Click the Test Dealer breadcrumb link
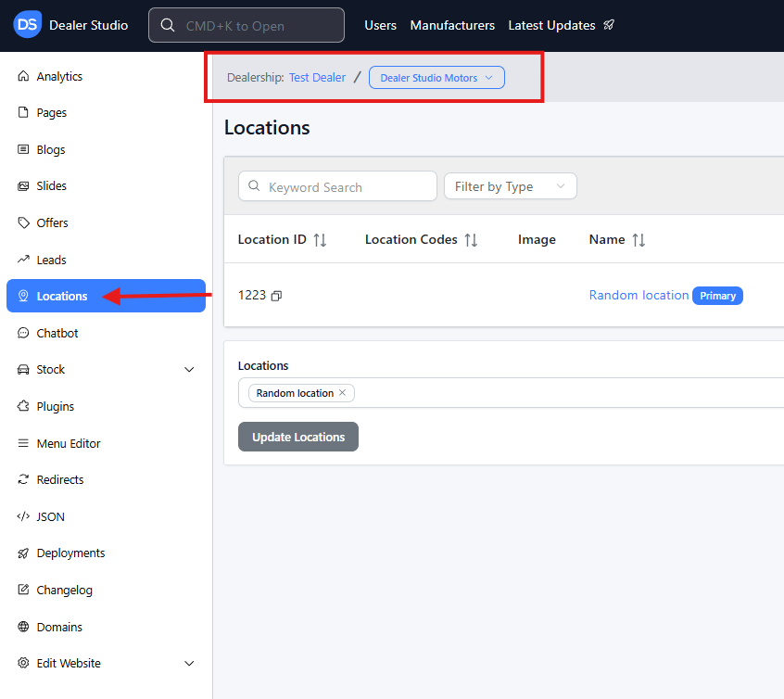 coord(317,78)
